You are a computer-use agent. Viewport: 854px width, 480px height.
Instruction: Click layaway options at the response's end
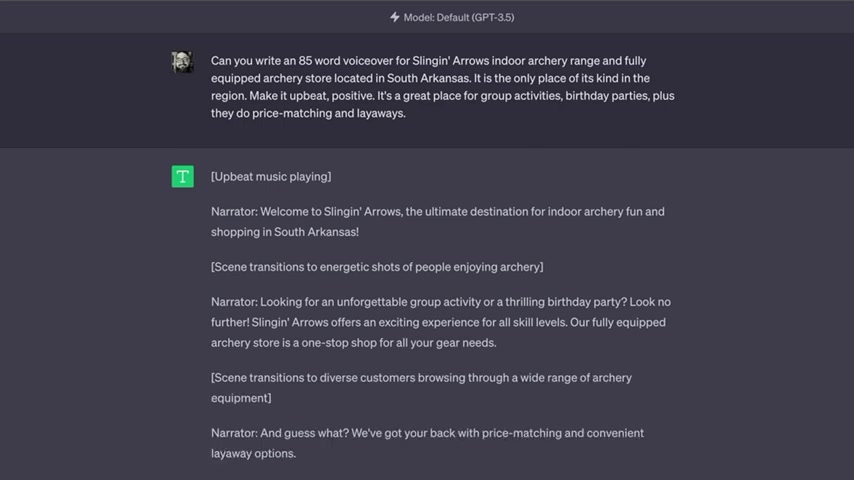[x=253, y=453]
